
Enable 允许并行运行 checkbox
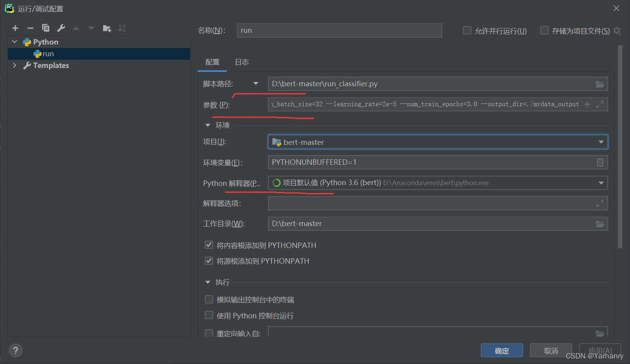click(x=467, y=30)
